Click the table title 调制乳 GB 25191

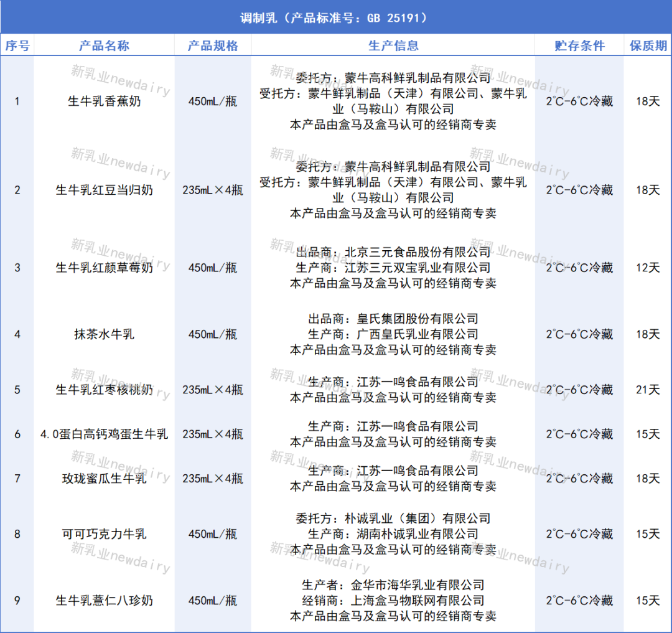click(334, 17)
